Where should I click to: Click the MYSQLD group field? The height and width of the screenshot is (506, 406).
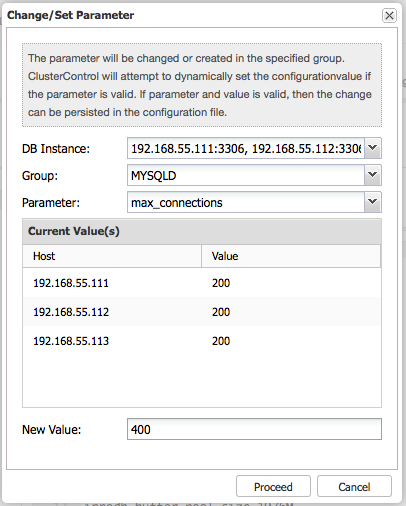(246, 175)
